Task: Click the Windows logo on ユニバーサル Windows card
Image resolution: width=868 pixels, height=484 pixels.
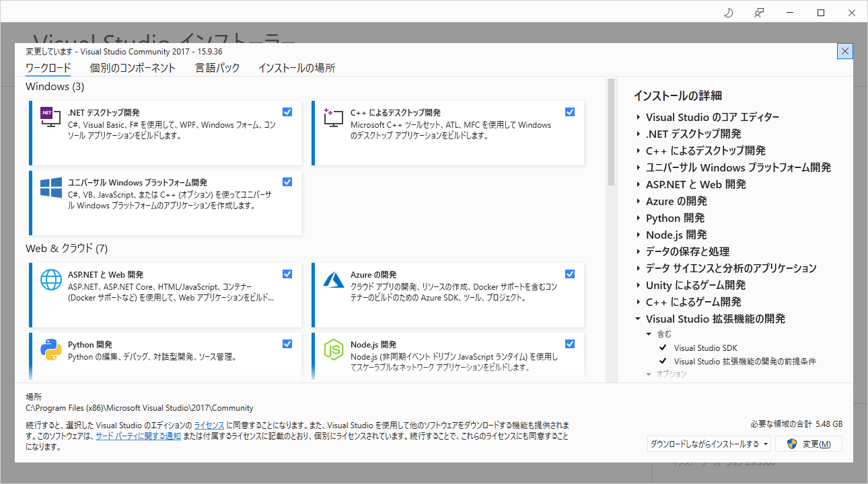Action: tap(50, 188)
